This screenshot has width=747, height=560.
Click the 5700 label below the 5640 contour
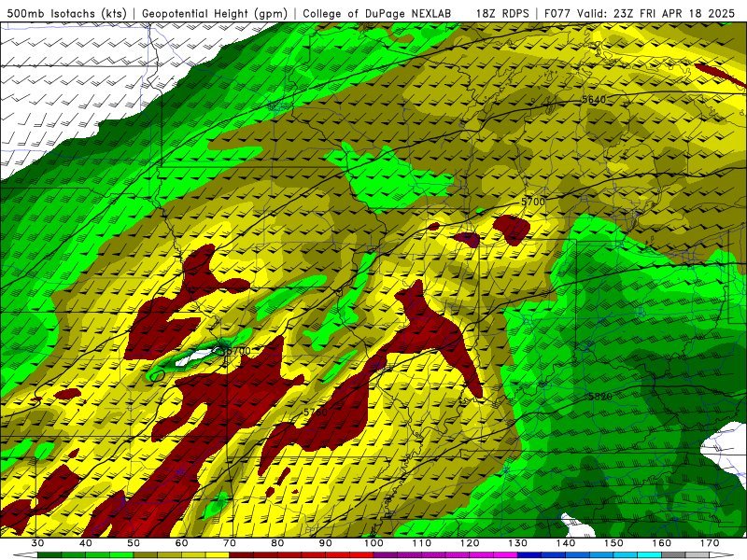pos(532,202)
